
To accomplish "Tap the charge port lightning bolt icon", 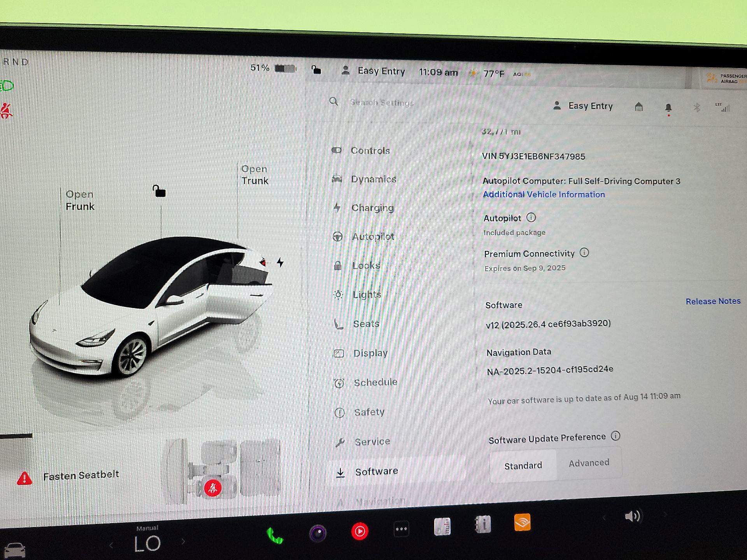I will coord(280,262).
